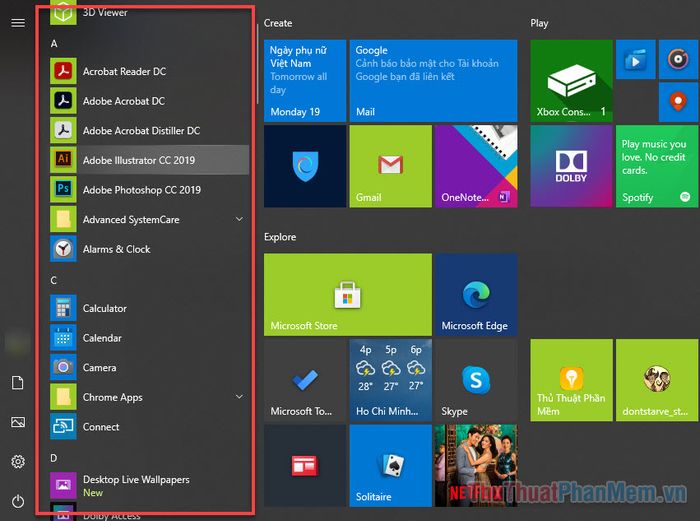
Task: Open the Microsoft Edge tile
Action: 476,295
